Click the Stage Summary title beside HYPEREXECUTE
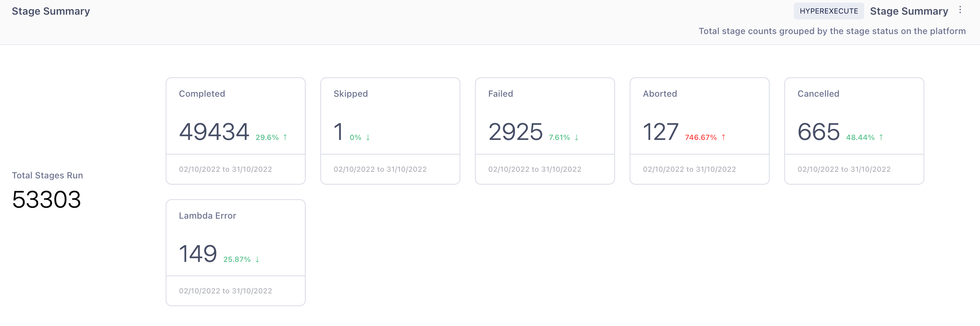The height and width of the screenshot is (326, 980). [909, 11]
